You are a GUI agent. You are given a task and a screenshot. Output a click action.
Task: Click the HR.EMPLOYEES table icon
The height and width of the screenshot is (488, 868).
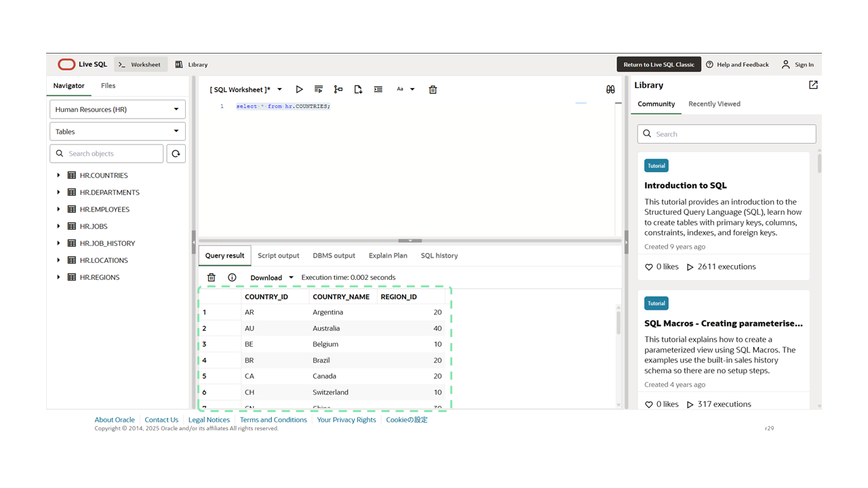[x=72, y=209]
